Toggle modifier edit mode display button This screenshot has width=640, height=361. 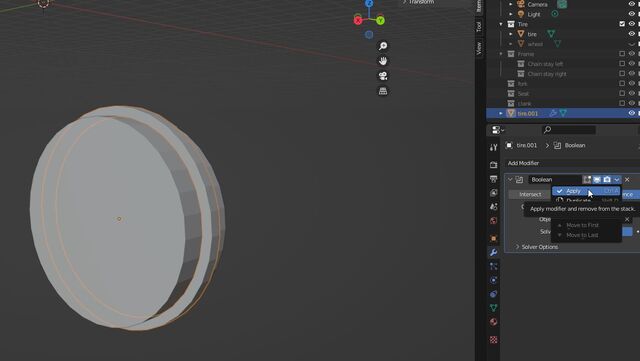pos(587,180)
